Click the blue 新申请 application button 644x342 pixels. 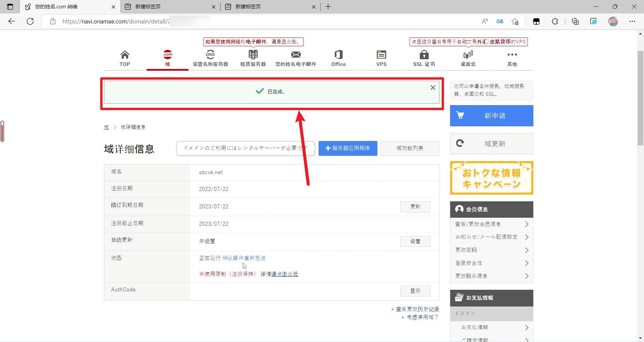(492, 116)
